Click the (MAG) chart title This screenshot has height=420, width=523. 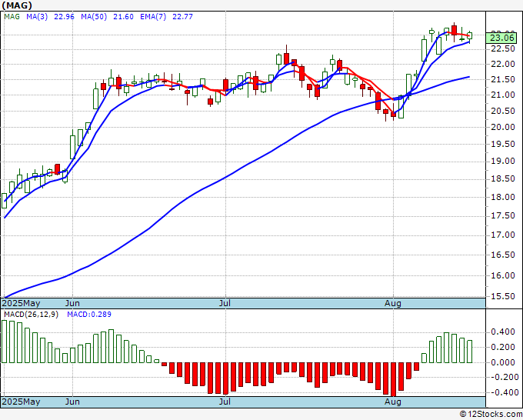[17, 5]
